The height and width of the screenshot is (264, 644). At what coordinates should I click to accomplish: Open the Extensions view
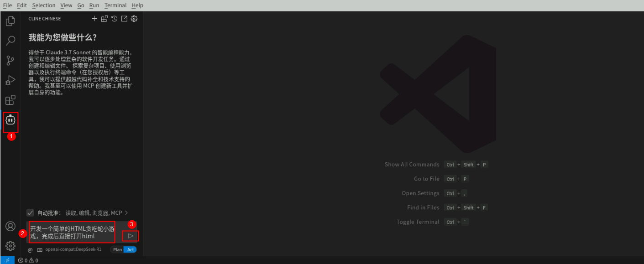click(10, 100)
